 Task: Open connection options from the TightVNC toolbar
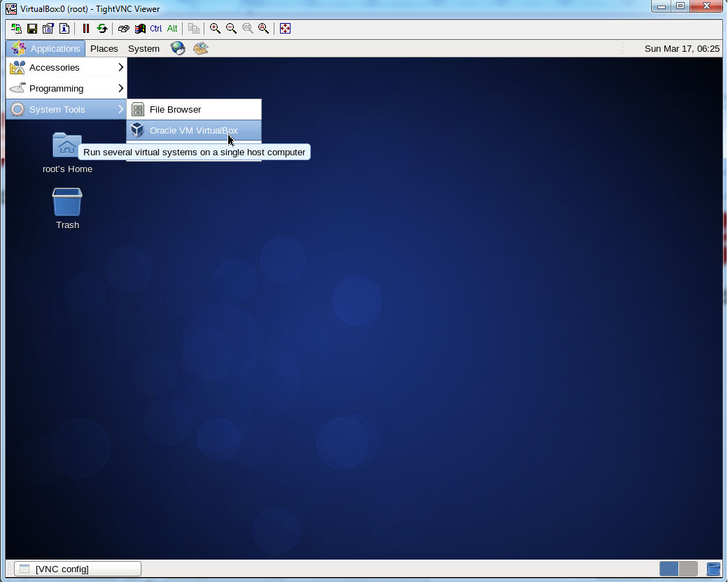48,29
